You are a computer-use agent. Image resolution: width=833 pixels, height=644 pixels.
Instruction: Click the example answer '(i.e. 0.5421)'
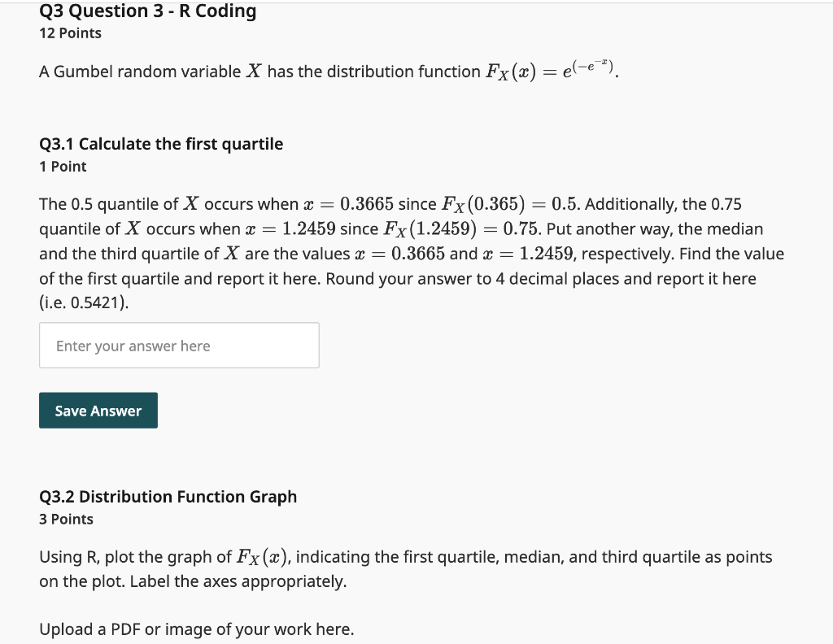point(84,302)
